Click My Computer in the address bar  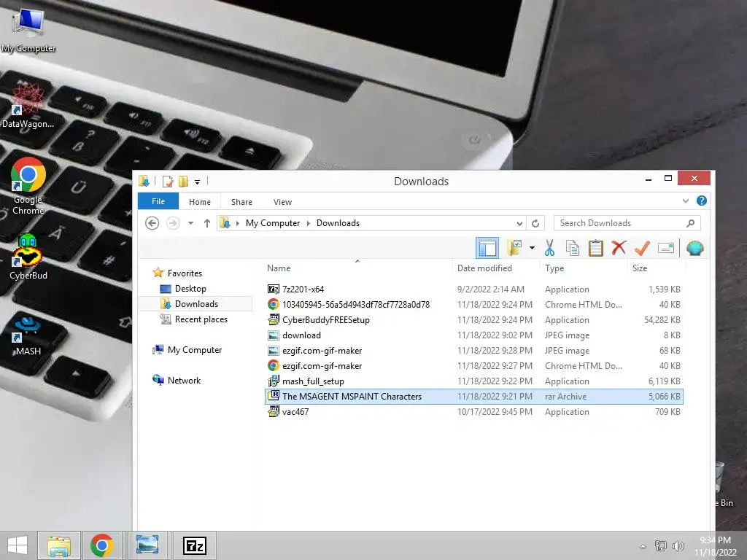click(x=273, y=223)
